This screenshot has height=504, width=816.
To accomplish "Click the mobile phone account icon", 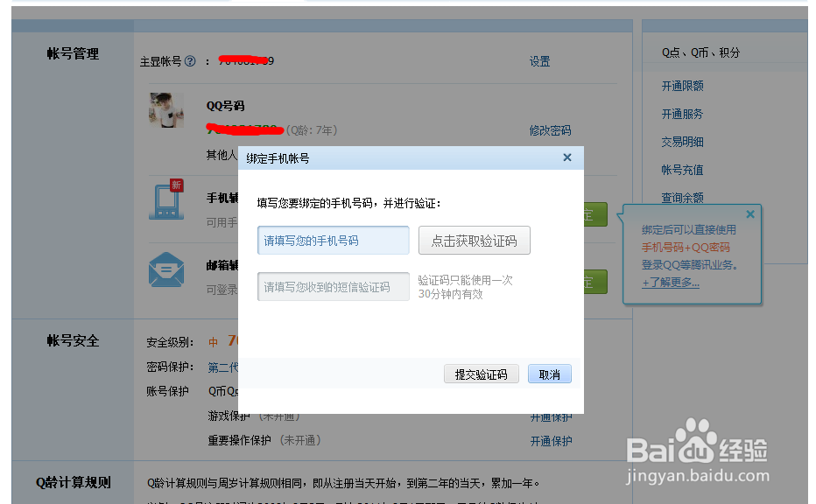I will (x=166, y=199).
